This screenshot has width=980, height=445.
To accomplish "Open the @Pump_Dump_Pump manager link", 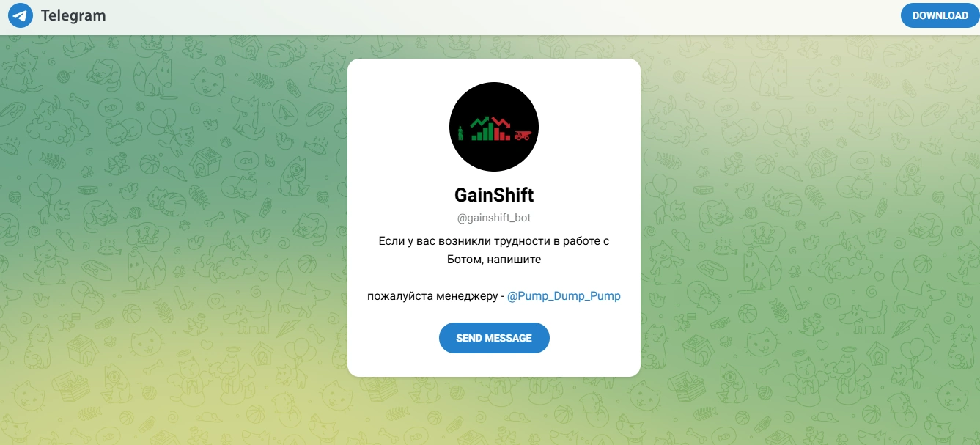I will click(564, 296).
